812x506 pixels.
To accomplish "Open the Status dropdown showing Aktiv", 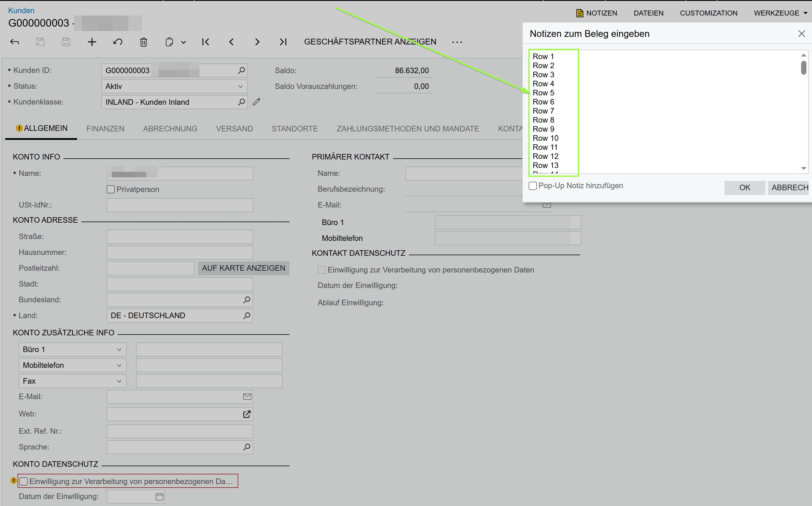I will pos(240,86).
